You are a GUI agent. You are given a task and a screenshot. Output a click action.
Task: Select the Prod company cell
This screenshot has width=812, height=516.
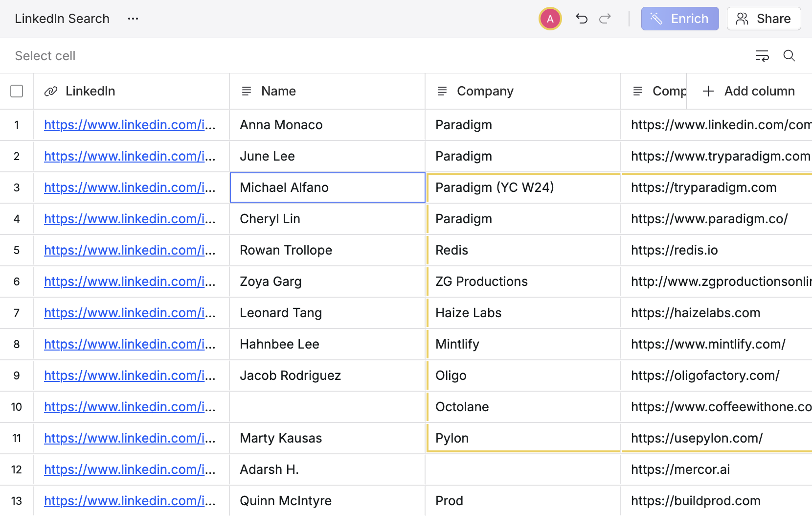click(523, 501)
